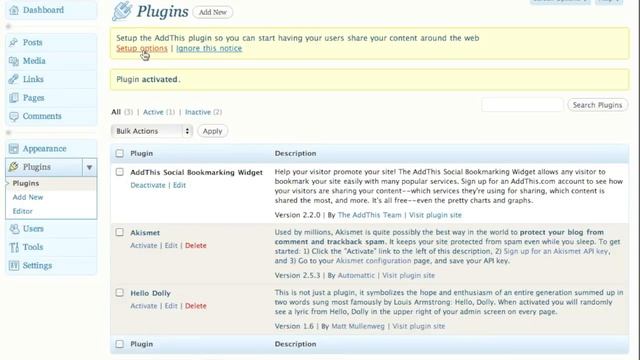This screenshot has height=360, width=640.
Task: Visit plugin site for AddThis
Action: tap(435, 215)
